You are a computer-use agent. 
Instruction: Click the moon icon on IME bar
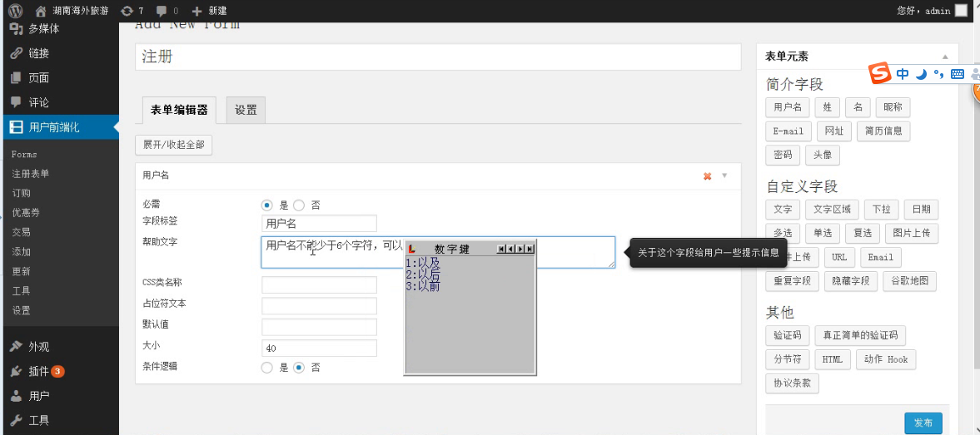(x=921, y=74)
